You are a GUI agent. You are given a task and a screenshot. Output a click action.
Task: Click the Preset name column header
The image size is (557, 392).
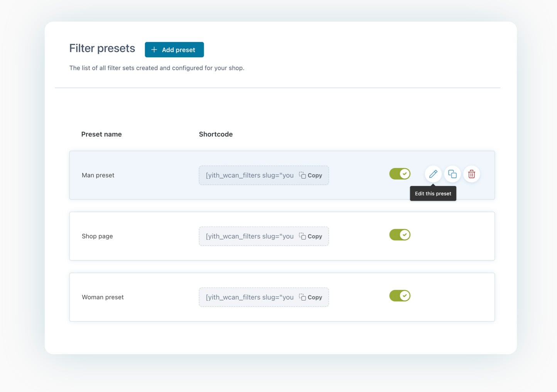pos(101,134)
